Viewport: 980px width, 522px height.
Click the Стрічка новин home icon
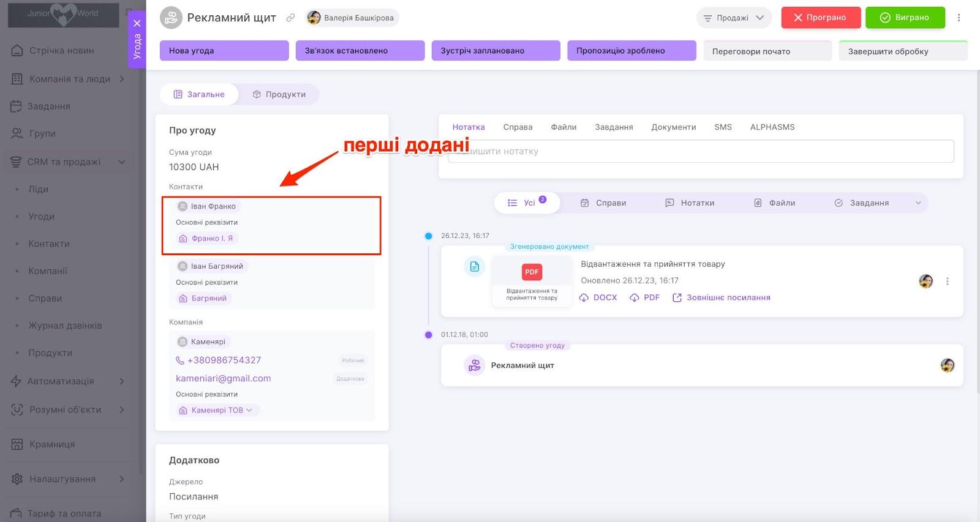(x=17, y=50)
